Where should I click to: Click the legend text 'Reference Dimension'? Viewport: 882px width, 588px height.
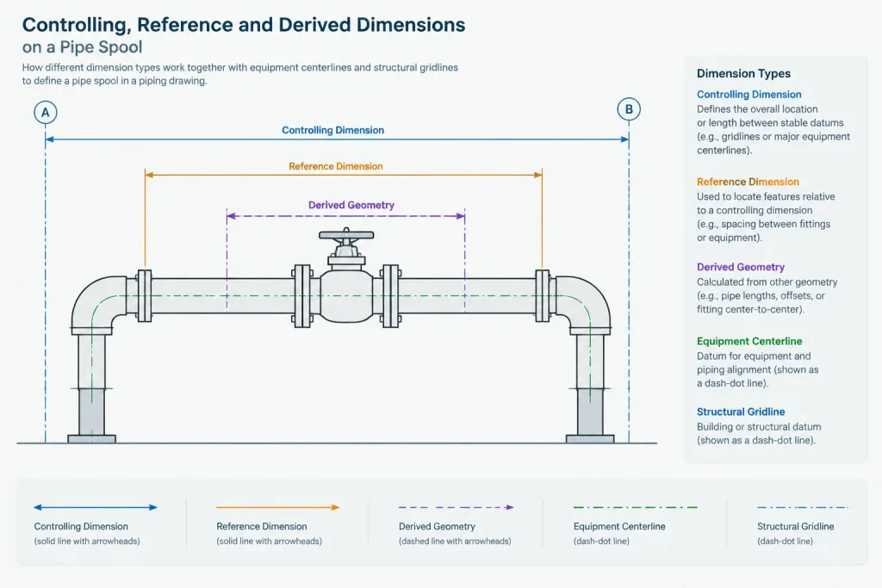[262, 526]
